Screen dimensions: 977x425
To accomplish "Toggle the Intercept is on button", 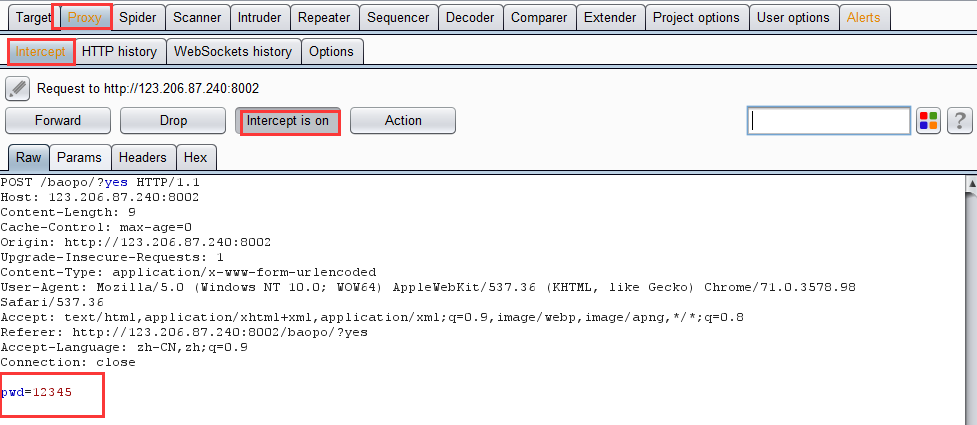I will point(288,120).
